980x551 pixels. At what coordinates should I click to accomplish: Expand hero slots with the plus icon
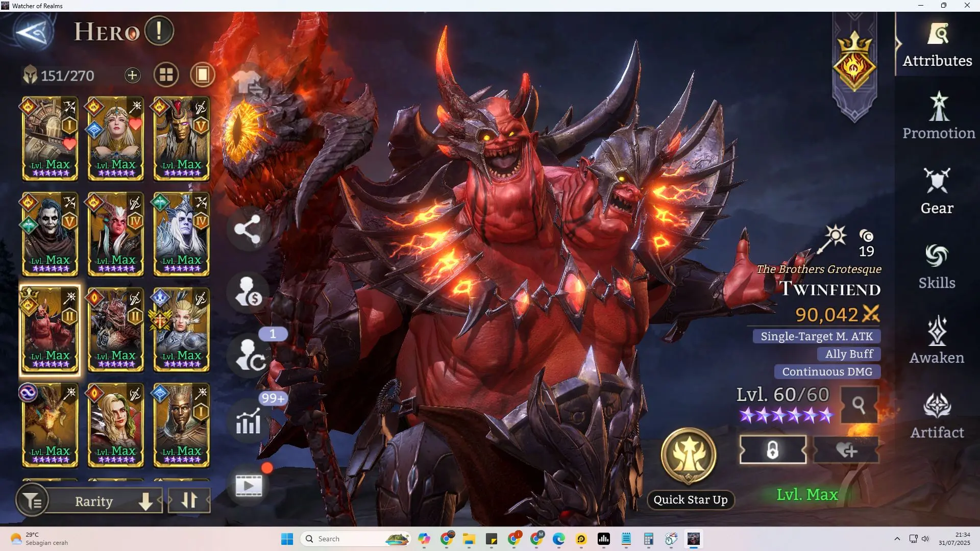(132, 76)
